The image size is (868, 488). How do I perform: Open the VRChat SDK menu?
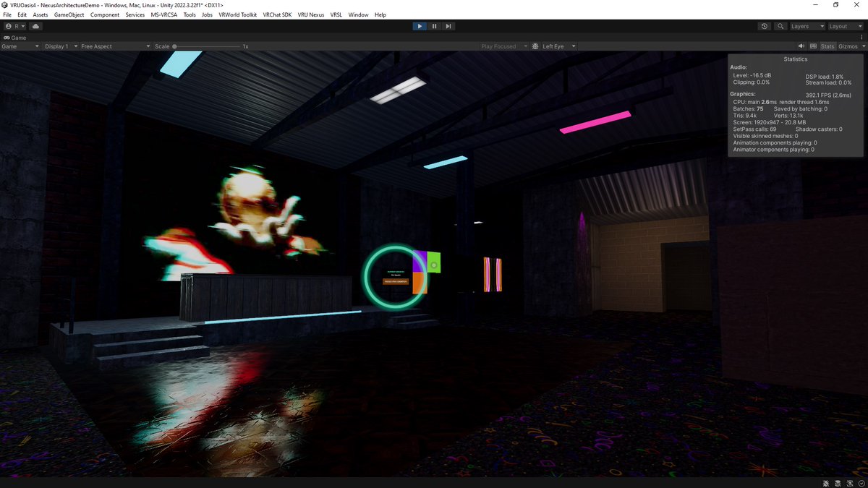click(x=278, y=14)
